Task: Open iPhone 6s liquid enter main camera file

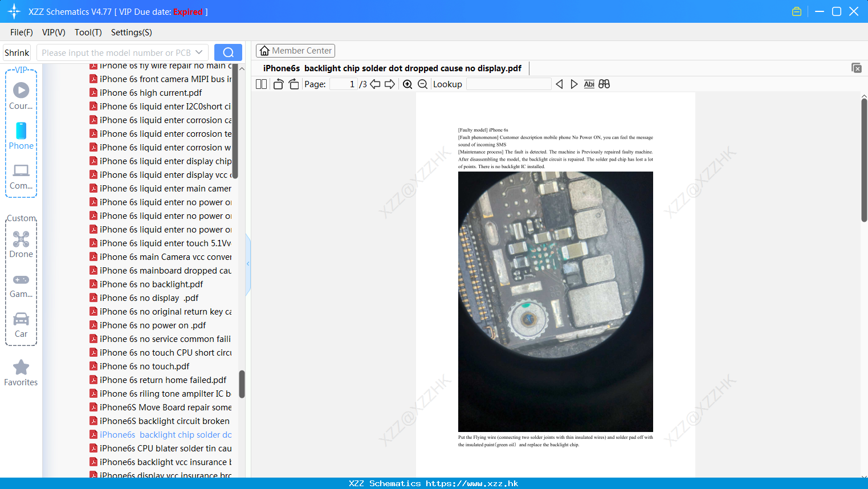Action: (x=161, y=189)
